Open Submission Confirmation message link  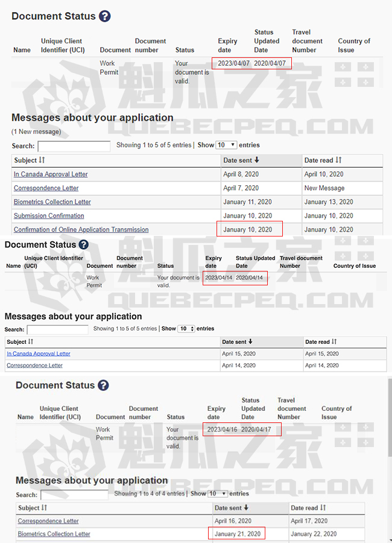tap(49, 216)
